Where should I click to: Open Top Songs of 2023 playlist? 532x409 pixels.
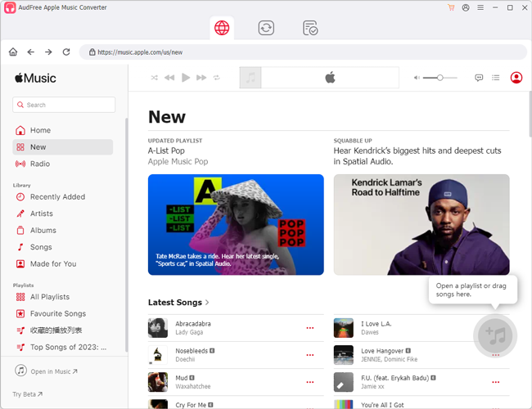click(x=63, y=347)
